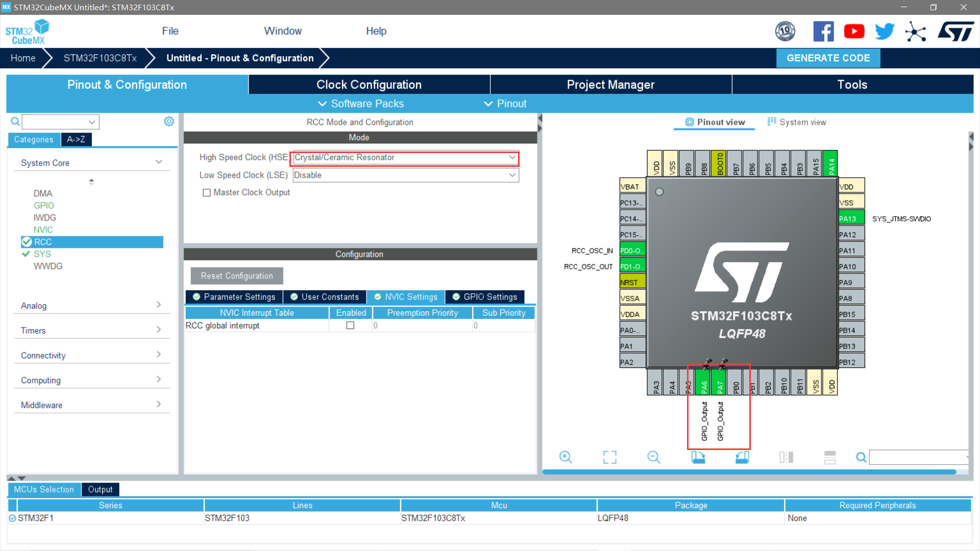980x551 pixels.
Task: Open the YouTube channel icon
Action: [854, 31]
